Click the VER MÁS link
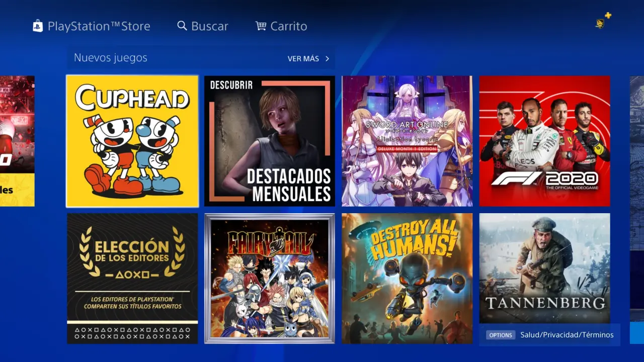 click(x=303, y=59)
